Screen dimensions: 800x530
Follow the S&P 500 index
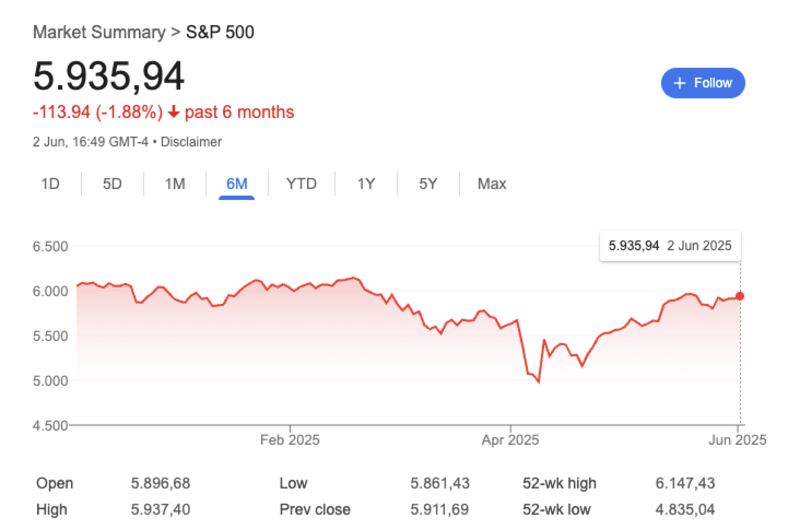coord(703,83)
